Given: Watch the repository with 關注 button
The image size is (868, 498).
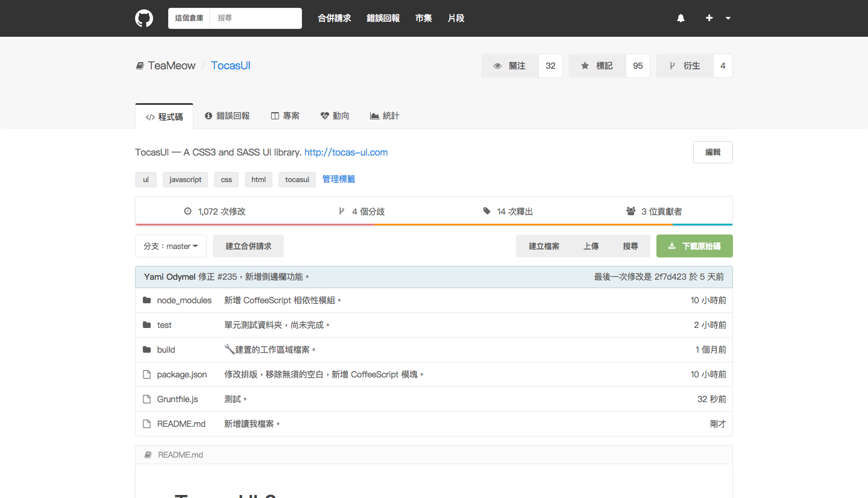Looking at the screenshot, I should [x=509, y=66].
